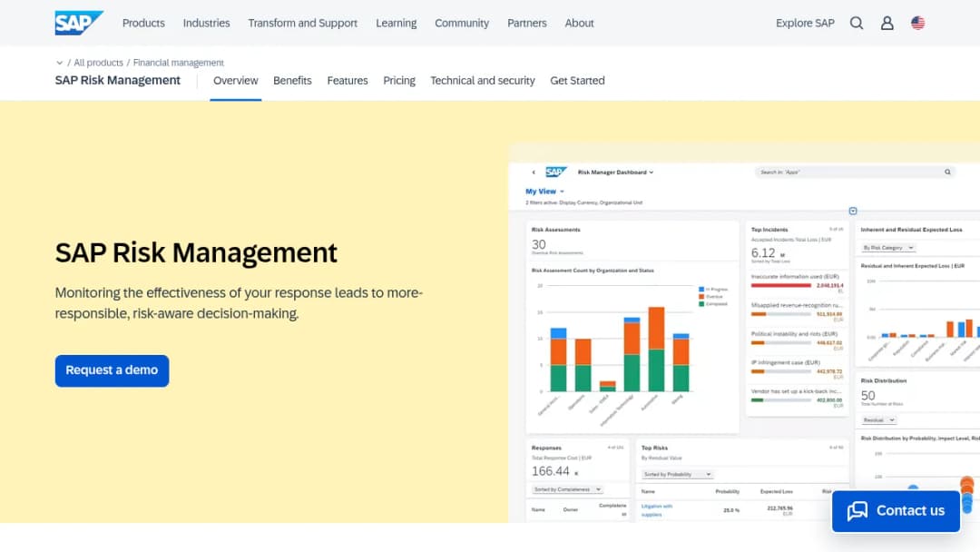The width and height of the screenshot is (980, 552).
Task: Switch to the Overview tab
Action: click(x=236, y=81)
